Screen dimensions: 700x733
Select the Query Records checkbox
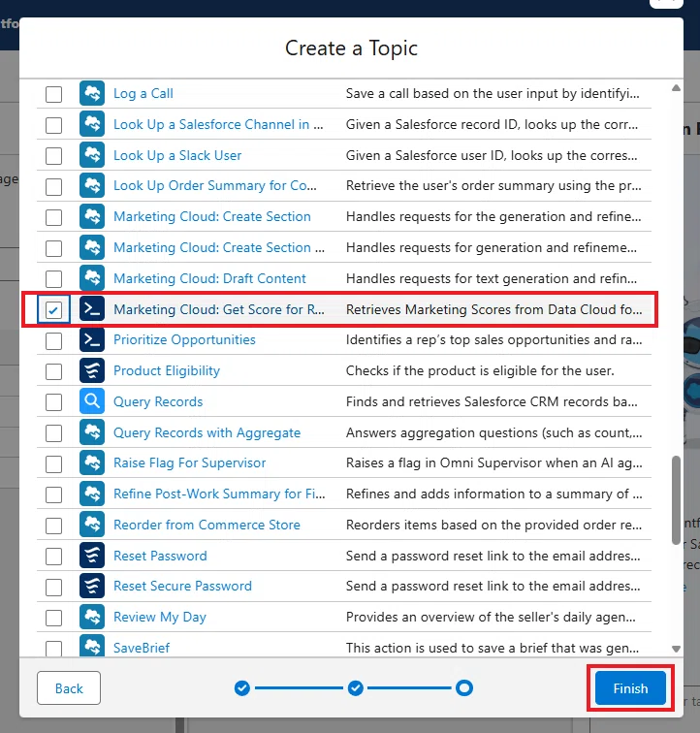(53, 402)
